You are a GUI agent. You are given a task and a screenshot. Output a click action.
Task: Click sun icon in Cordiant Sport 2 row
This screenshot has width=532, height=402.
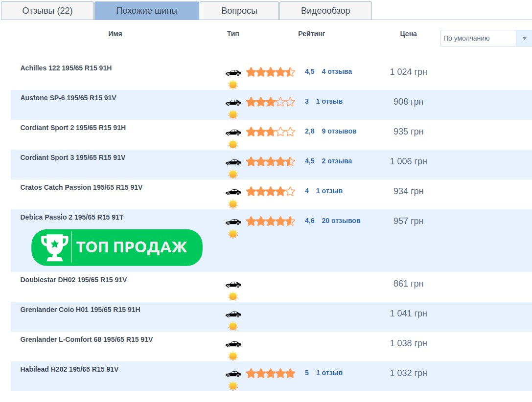pyautogui.click(x=233, y=144)
